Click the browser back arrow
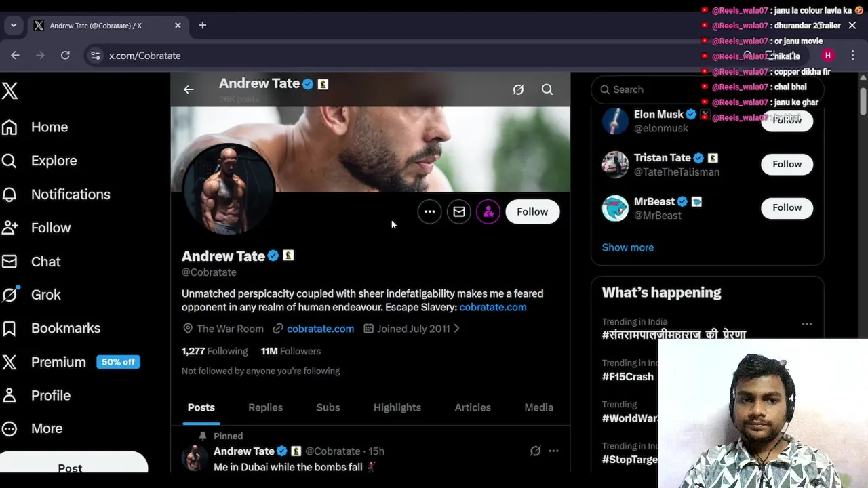Viewport: 868px width, 488px height. pyautogui.click(x=15, y=56)
